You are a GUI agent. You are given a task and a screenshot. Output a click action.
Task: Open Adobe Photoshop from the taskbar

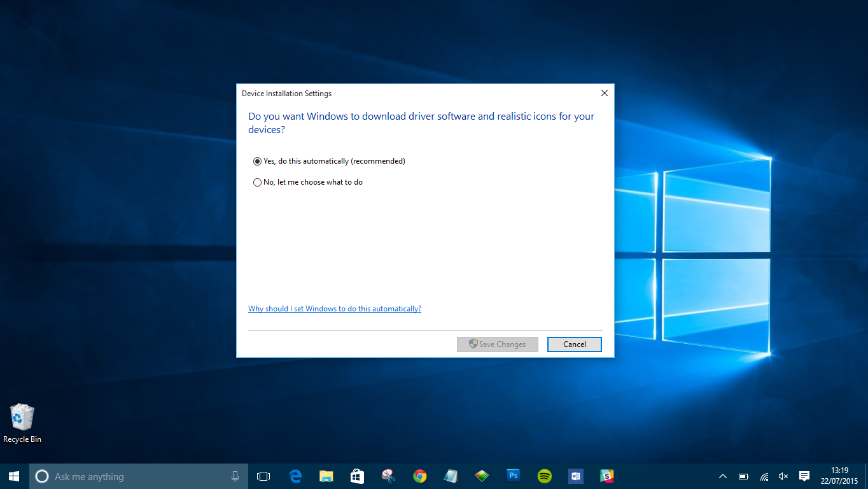coord(513,476)
